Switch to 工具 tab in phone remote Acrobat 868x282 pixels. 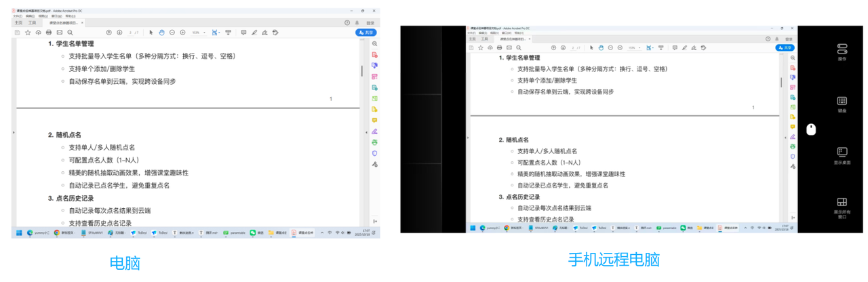[484, 39]
